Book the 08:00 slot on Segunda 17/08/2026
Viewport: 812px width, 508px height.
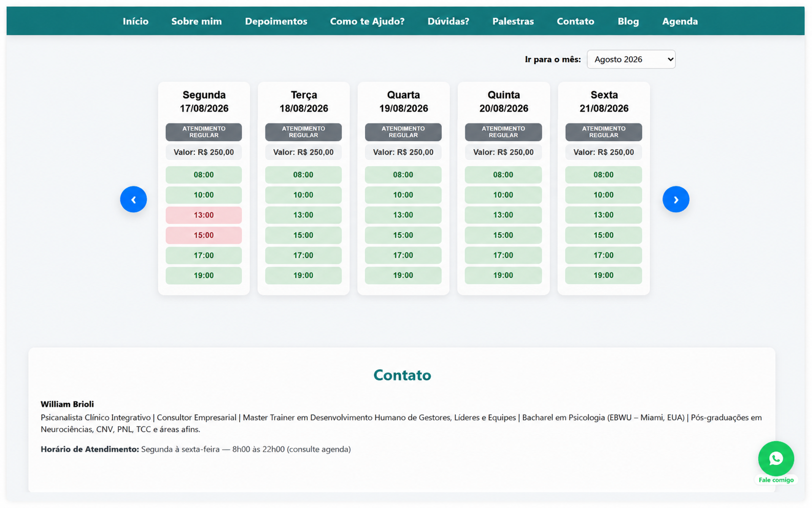pyautogui.click(x=204, y=175)
